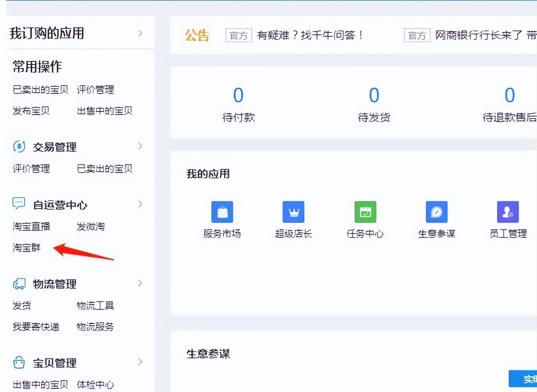Image resolution: width=537 pixels, height=392 pixels.
Task: Open 已卖出的宝贝 under 交易管理
Action: [105, 169]
